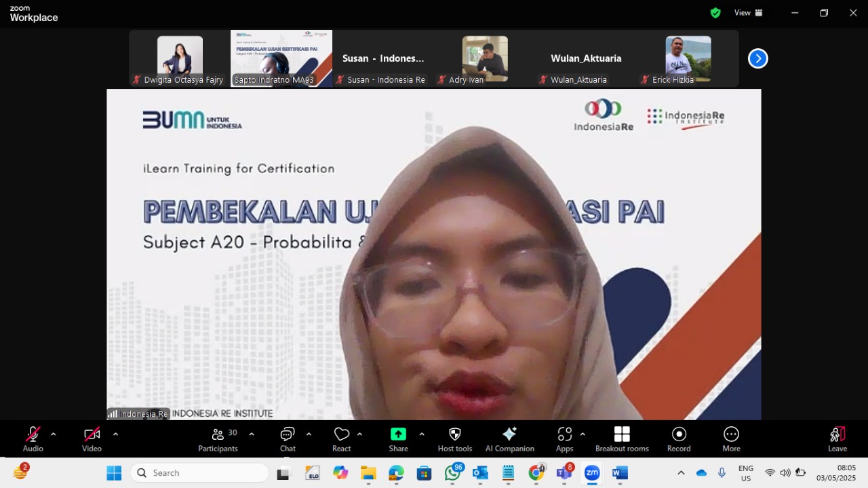Viewport: 868px width, 488px height.
Task: Open the Zoom Apps panel
Action: pyautogui.click(x=564, y=439)
